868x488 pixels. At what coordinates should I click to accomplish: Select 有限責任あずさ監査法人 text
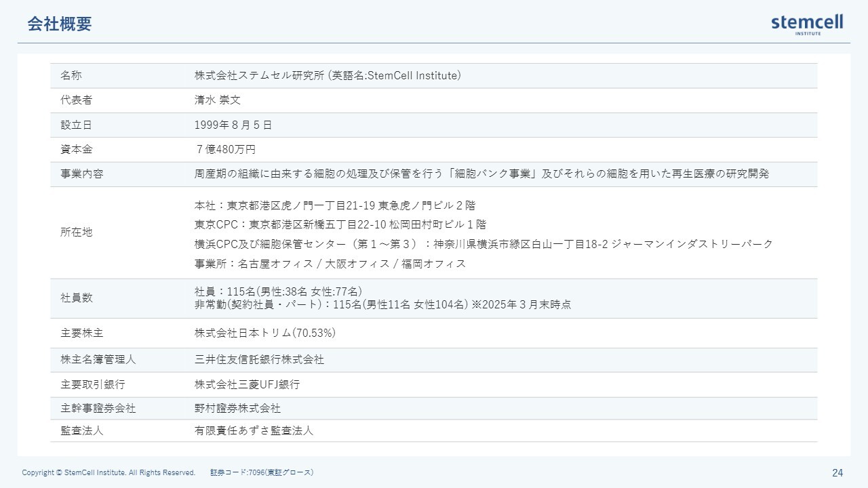254,431
